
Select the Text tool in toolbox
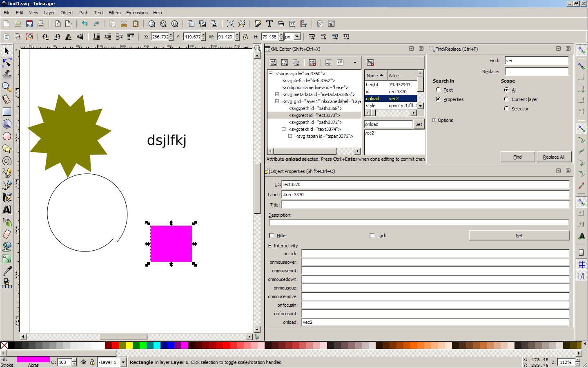click(x=7, y=210)
